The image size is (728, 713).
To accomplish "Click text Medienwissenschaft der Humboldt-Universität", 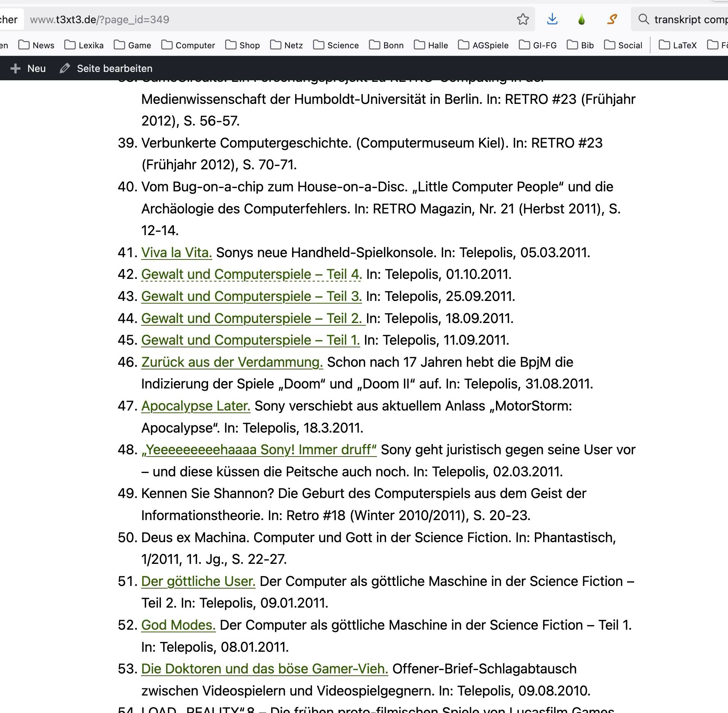I will pos(283,99).
